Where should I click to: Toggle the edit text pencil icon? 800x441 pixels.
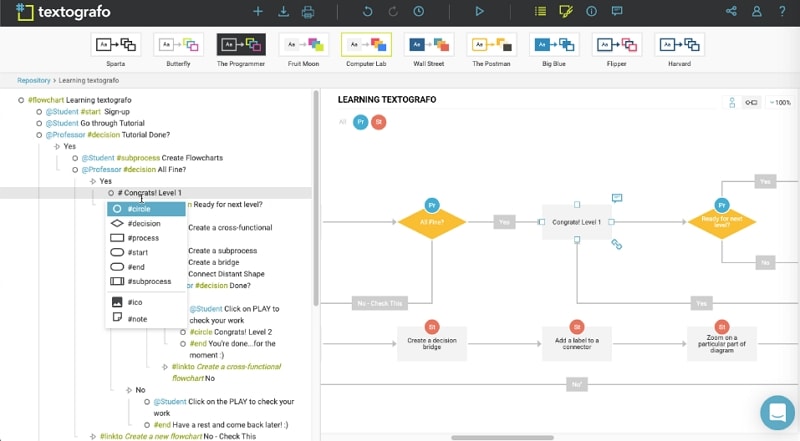pyautogui.click(x=566, y=11)
